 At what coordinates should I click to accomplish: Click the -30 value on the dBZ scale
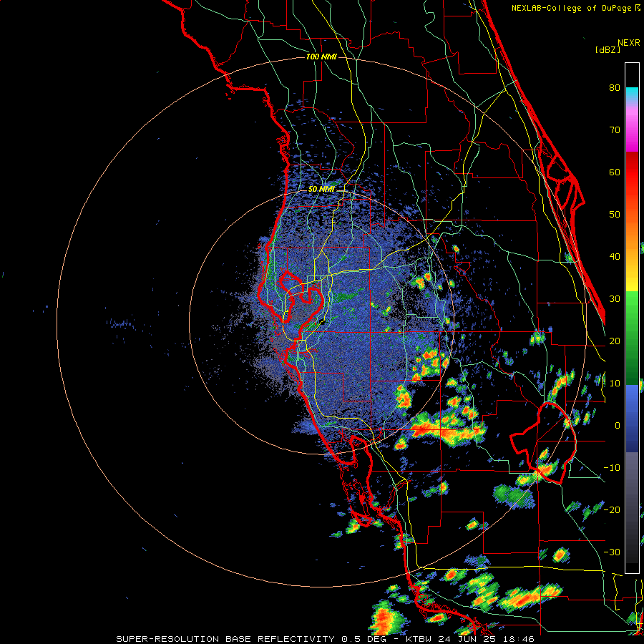tap(612, 552)
